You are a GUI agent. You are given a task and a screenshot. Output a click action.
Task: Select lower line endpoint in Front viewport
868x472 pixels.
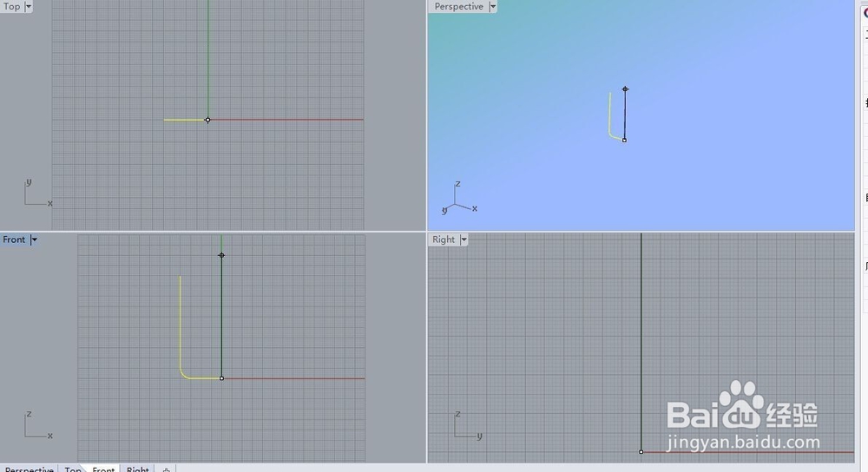point(221,378)
